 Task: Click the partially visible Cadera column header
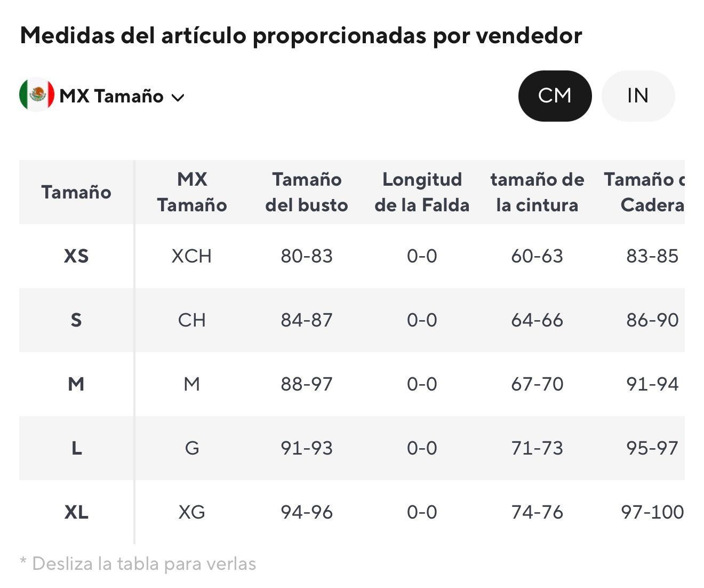(645, 192)
